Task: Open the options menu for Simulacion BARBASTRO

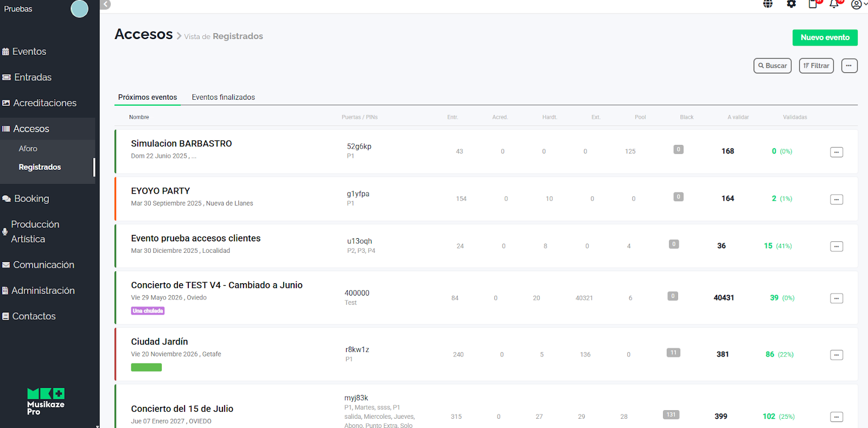Action: 836,152
